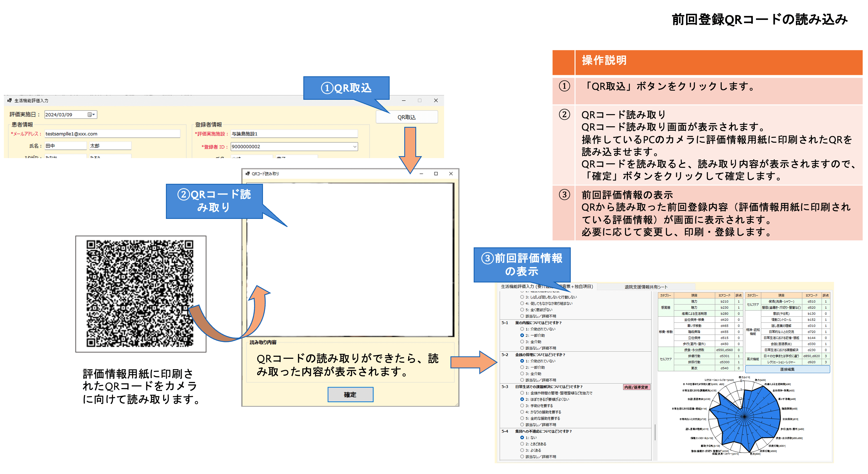The image size is (868, 474).
Task: Maximize the QRコード読み取り window
Action: [436, 174]
